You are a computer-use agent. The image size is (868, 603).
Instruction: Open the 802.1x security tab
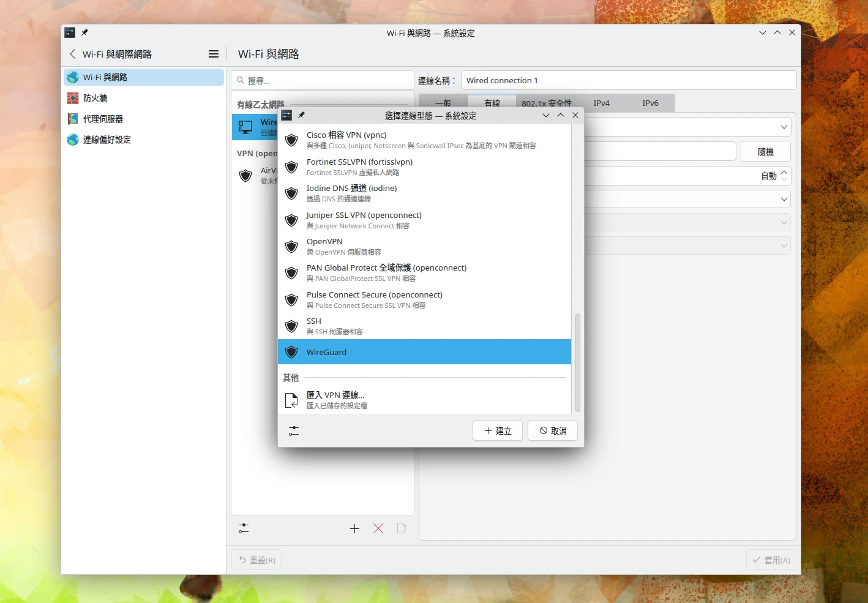coord(547,103)
